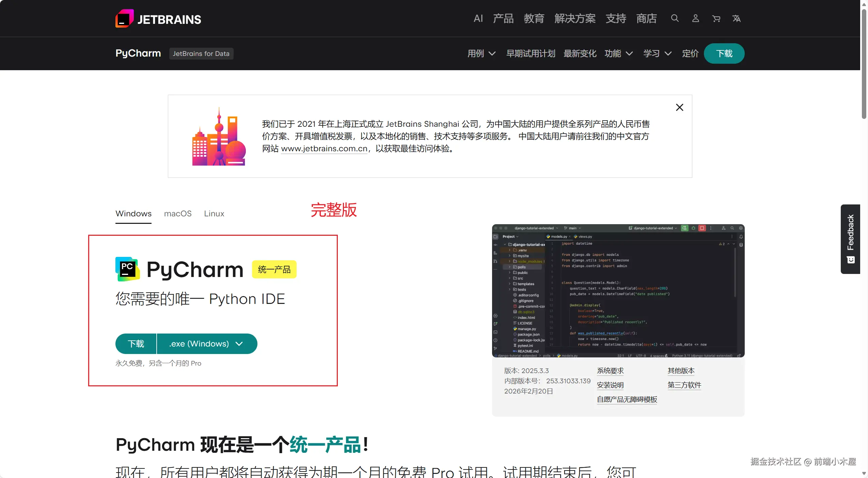Open the 系统要求 link

pos(610,371)
